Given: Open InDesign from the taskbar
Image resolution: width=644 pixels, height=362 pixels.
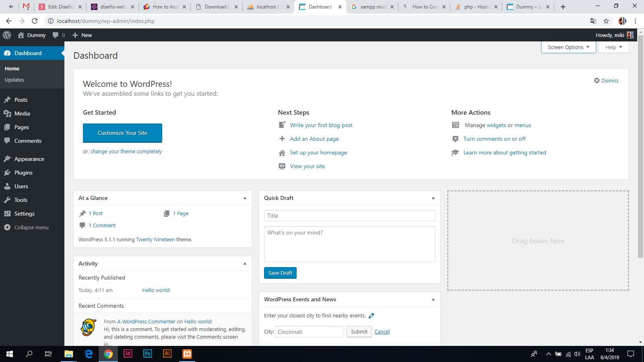Looking at the screenshot, I should tap(128, 354).
